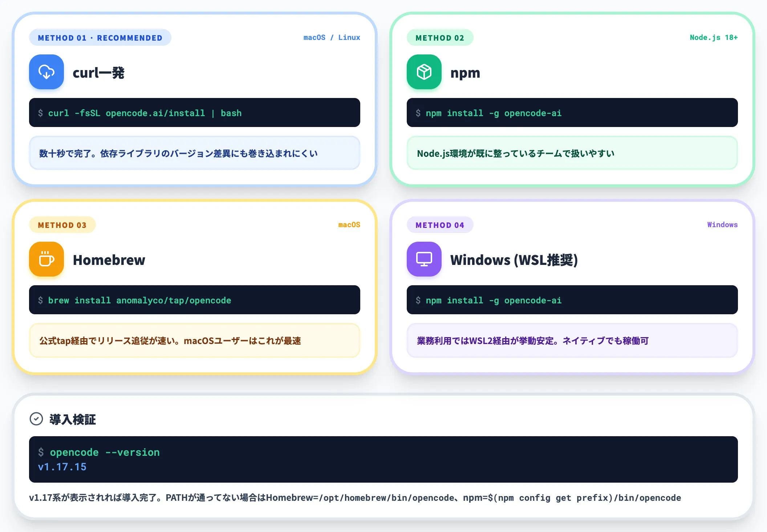The width and height of the screenshot is (767, 532).
Task: Select the METHOD 01 · RECOMMENDED badge
Action: (100, 37)
